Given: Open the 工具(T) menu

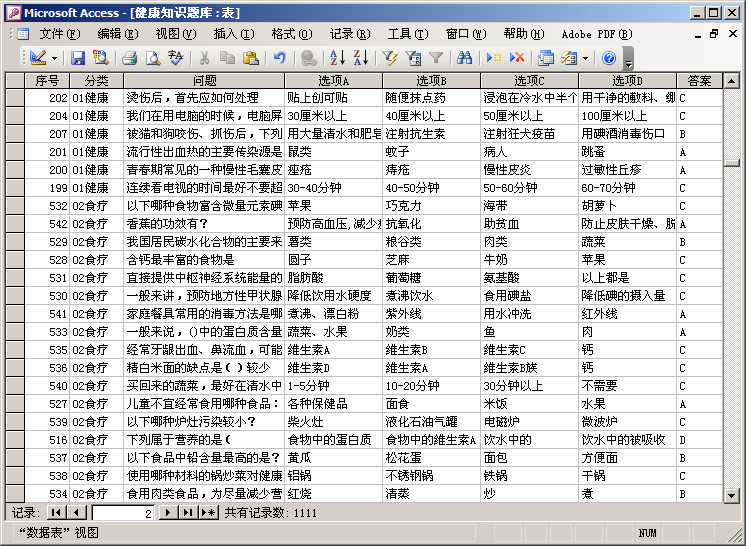Looking at the screenshot, I should pyautogui.click(x=408, y=34).
